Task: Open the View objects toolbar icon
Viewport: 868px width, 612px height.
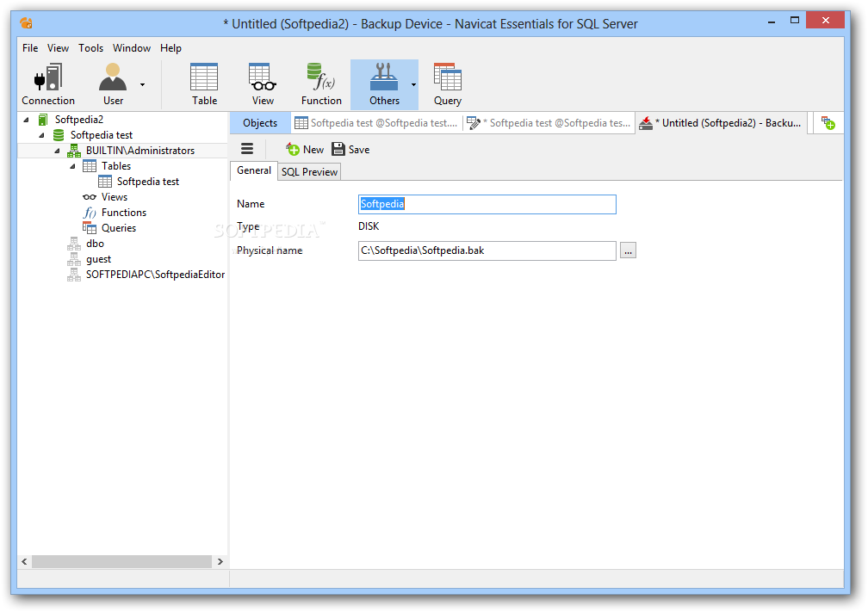Action: click(263, 84)
